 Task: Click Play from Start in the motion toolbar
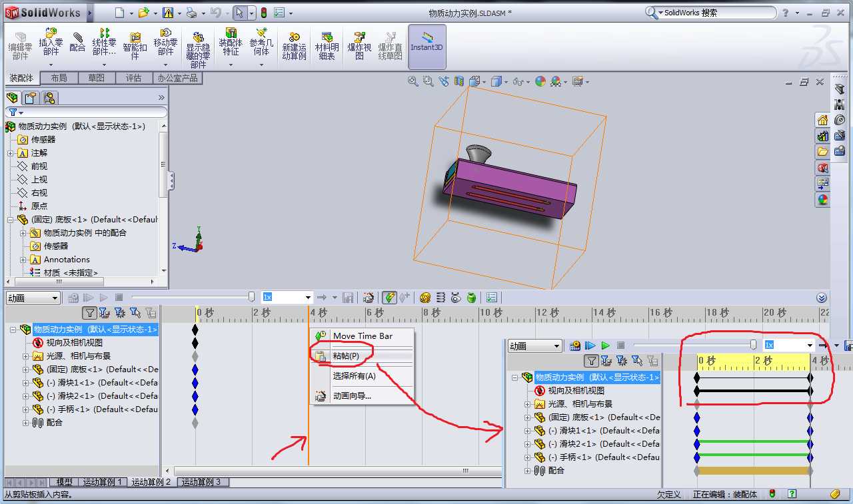88,298
